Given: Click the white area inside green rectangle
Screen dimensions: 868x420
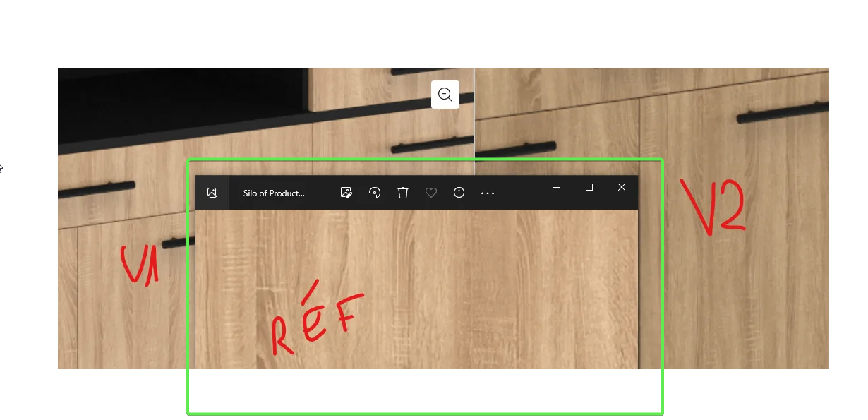Looking at the screenshot, I should click(x=423, y=390).
